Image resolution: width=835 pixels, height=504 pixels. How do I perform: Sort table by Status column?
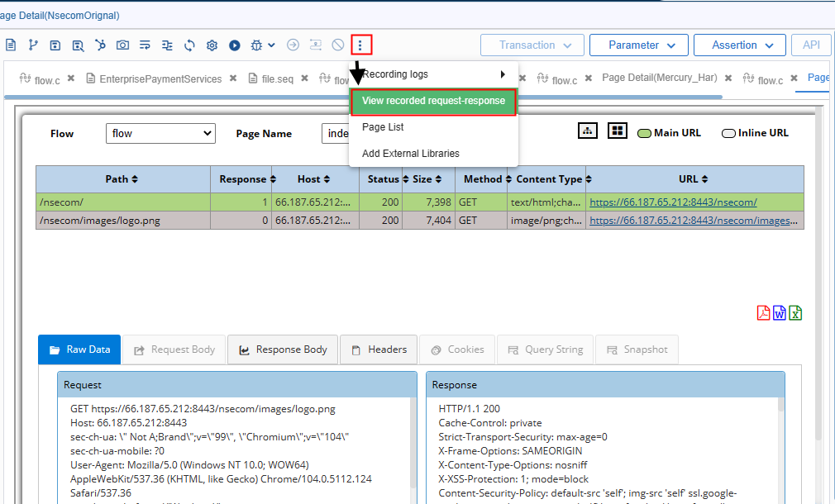click(381, 179)
